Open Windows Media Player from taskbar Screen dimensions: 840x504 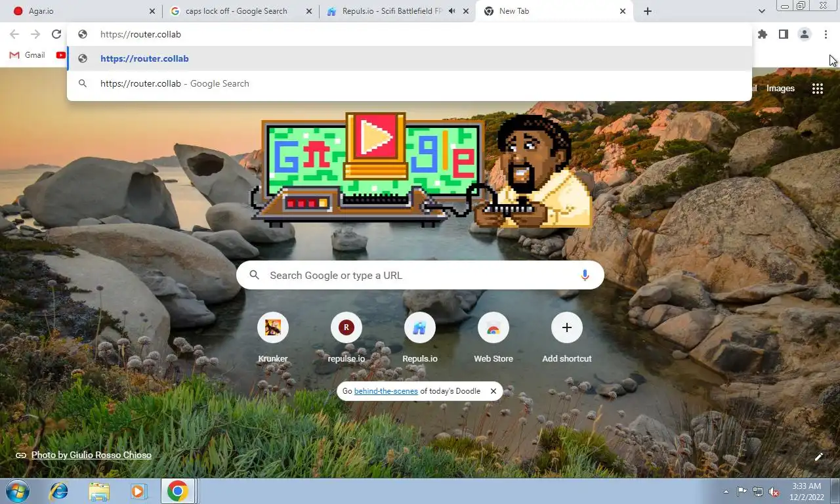tap(138, 491)
